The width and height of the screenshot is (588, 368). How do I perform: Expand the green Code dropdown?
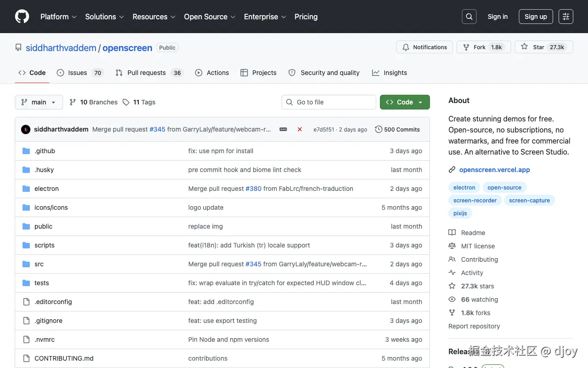pos(405,102)
